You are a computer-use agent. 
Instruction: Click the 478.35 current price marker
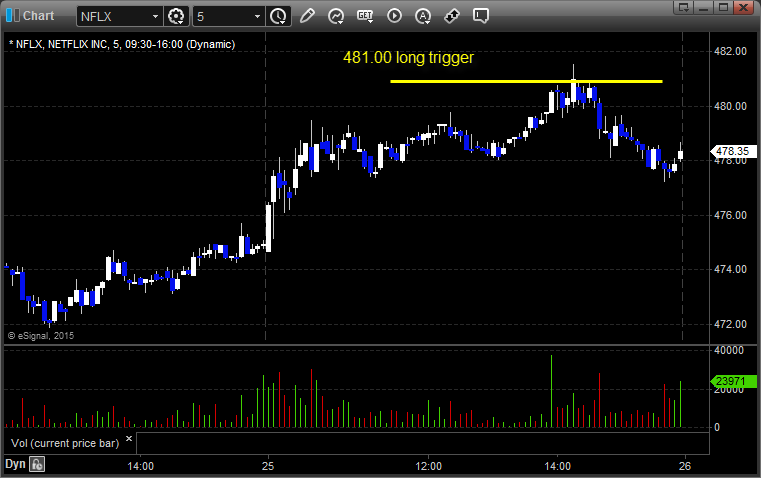(733, 151)
